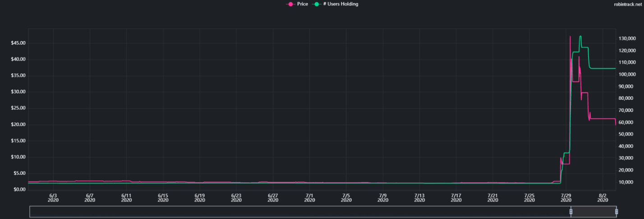Viewport: 644px width, 219px height.
Task: Click the left handle of range slider
Action: click(x=571, y=211)
